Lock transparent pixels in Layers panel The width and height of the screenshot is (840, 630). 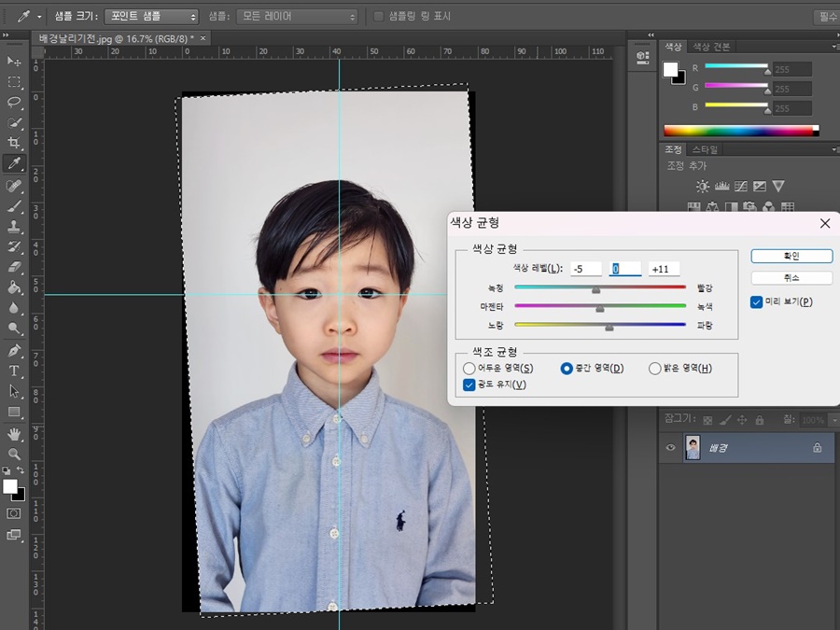pos(707,420)
